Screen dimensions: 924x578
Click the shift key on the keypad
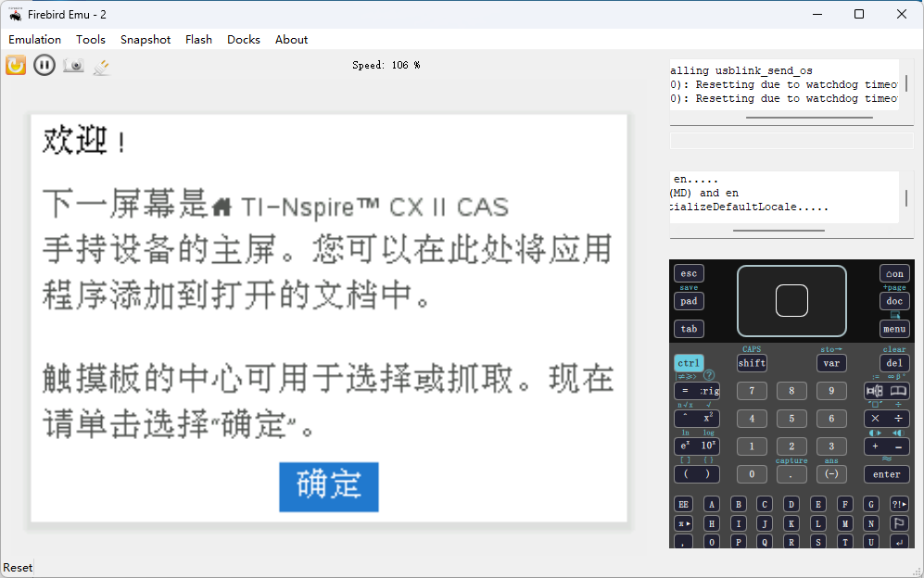[752, 363]
